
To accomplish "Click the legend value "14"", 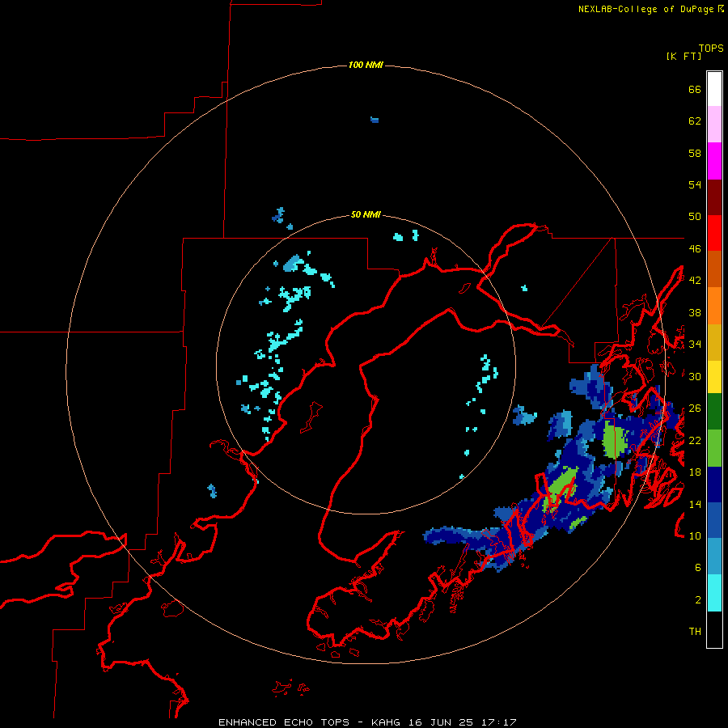I will click(695, 504).
